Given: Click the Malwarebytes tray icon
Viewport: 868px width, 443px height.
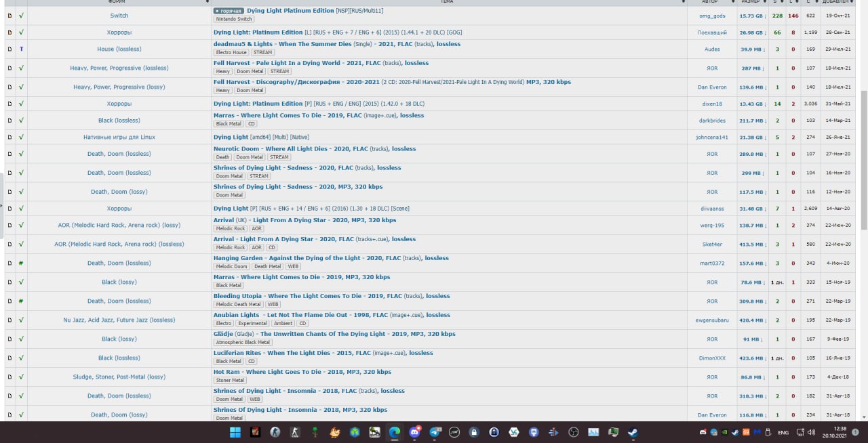Looking at the screenshot, I should pos(757,432).
